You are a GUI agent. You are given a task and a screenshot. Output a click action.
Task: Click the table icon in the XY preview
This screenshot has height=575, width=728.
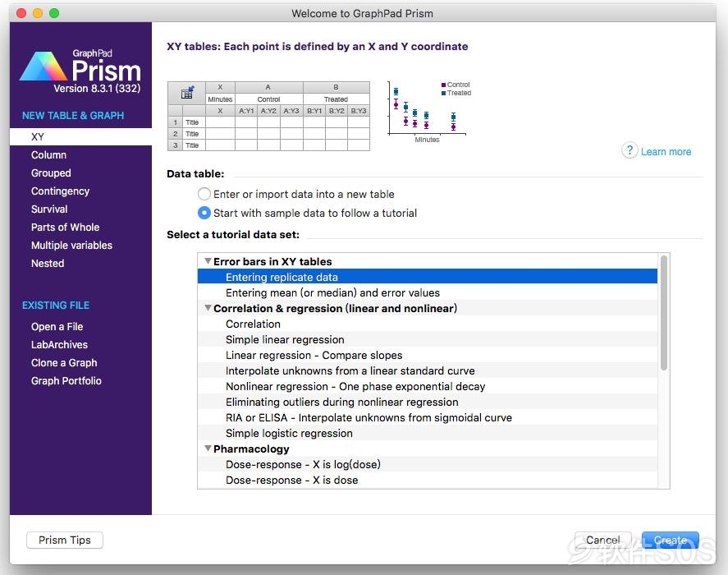click(187, 93)
